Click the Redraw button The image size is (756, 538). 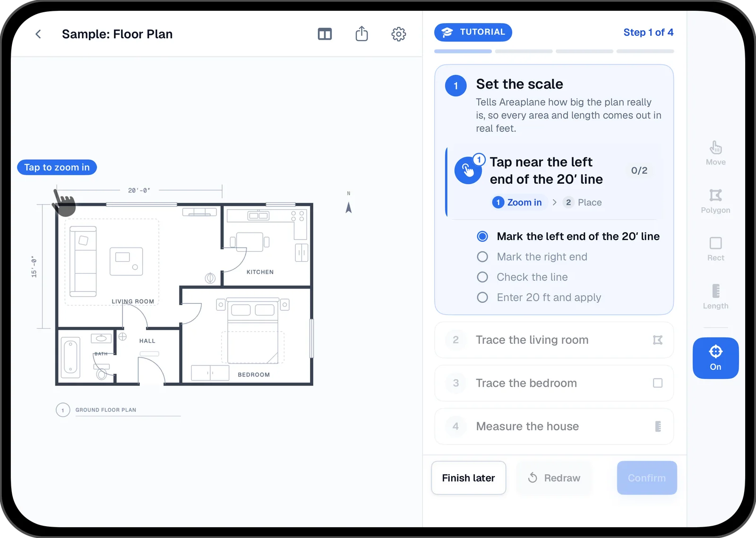pos(554,478)
